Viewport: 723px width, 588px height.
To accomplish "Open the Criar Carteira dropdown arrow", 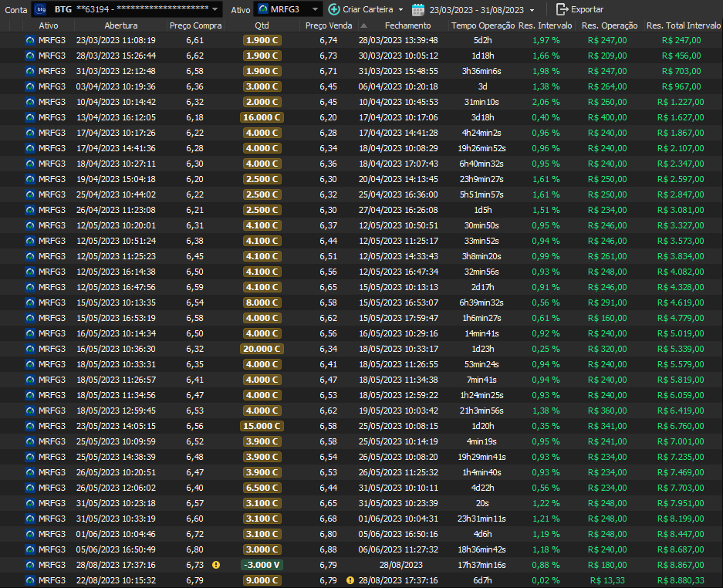I will 400,10.
